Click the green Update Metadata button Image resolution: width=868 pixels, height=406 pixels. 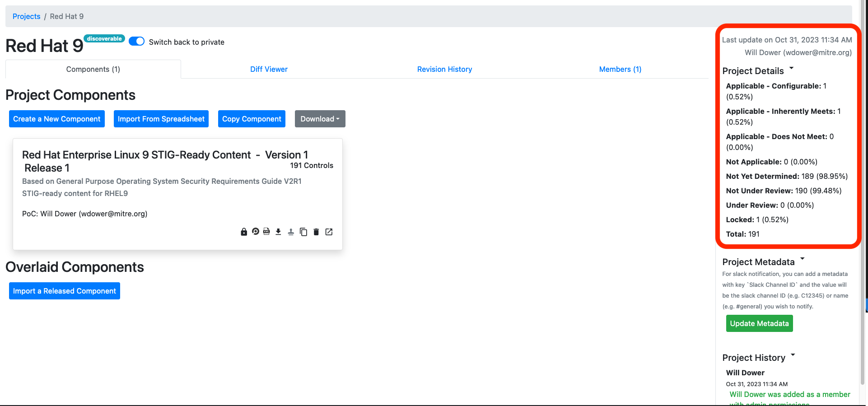pyautogui.click(x=759, y=323)
